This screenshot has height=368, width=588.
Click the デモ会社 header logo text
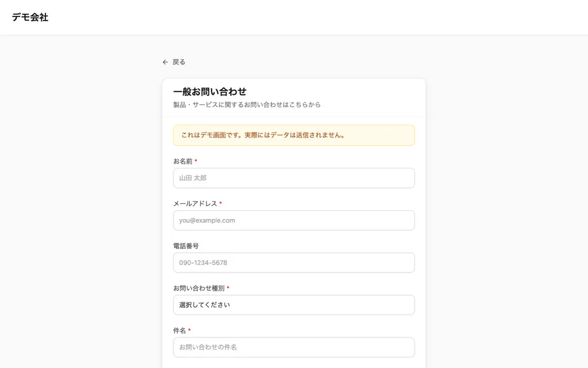coord(30,17)
